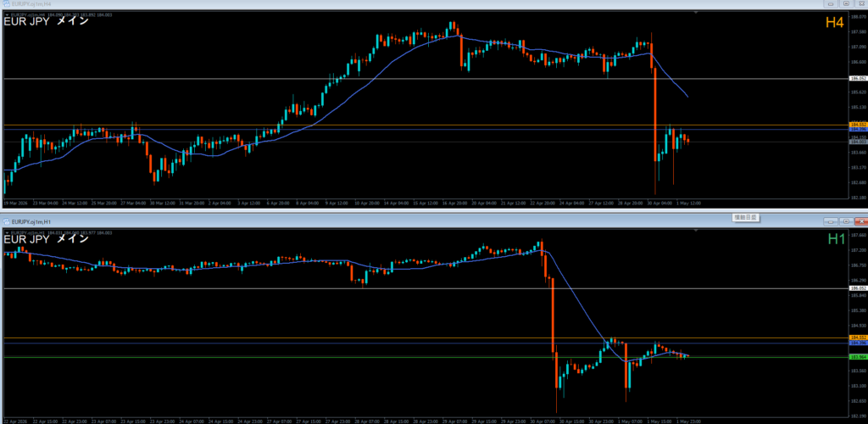Click the green H1 timeframe label
This screenshot has width=868, height=424.
tap(836, 239)
